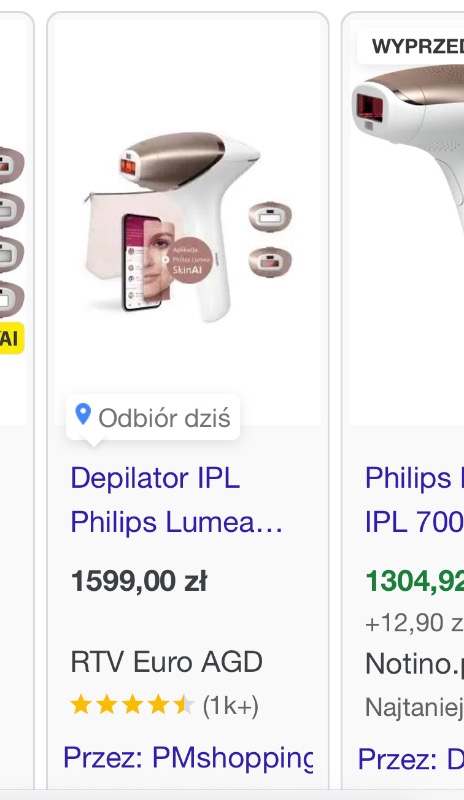Viewport: 464px width, 800px height.
Task: Click the SkinAI app phone graphic
Action: (142, 263)
